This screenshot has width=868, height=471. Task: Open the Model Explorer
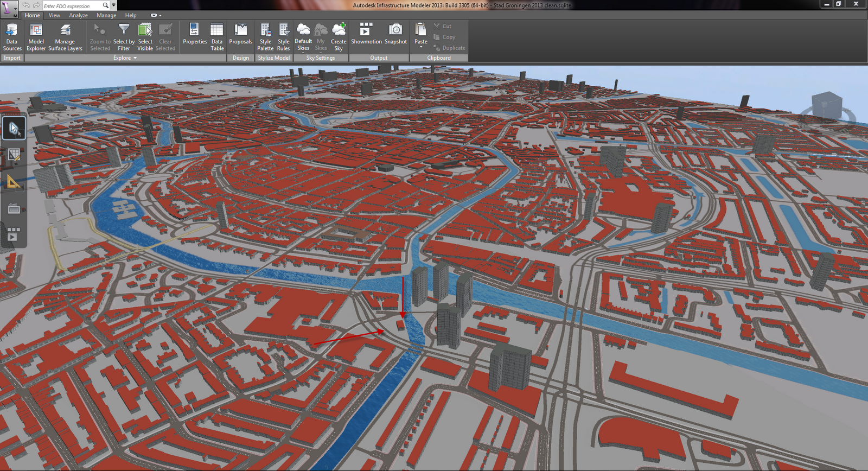point(36,37)
